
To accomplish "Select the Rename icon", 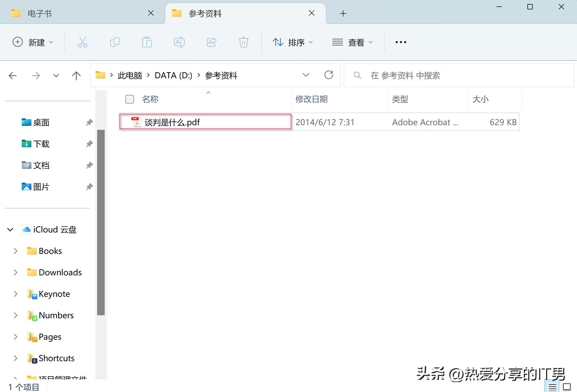I will [x=179, y=42].
